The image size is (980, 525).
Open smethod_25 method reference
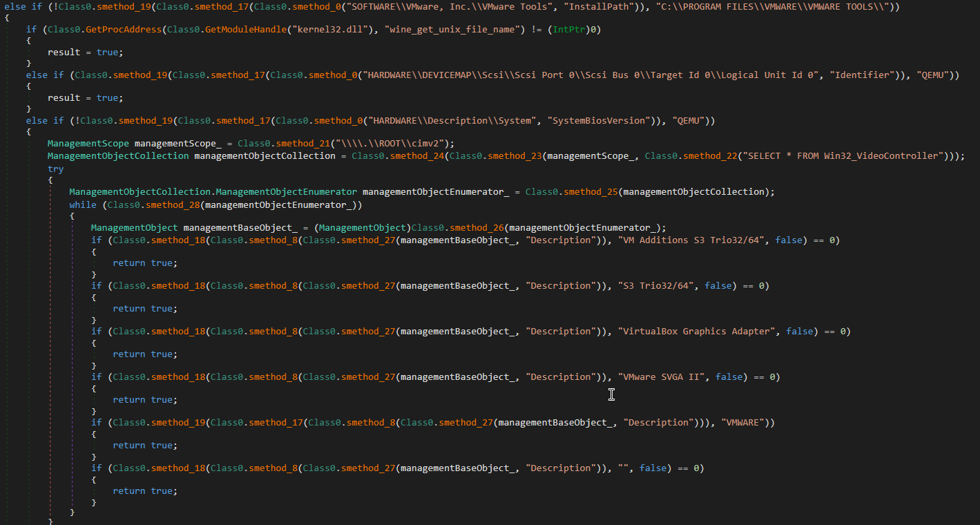(x=591, y=191)
